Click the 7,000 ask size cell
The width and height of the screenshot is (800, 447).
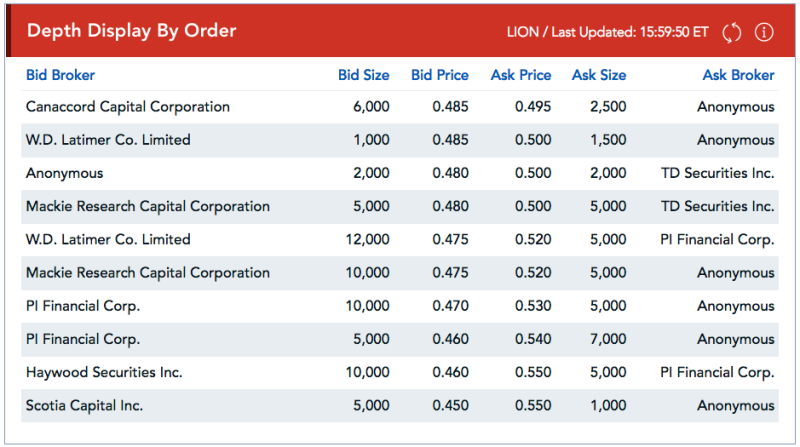pos(608,339)
